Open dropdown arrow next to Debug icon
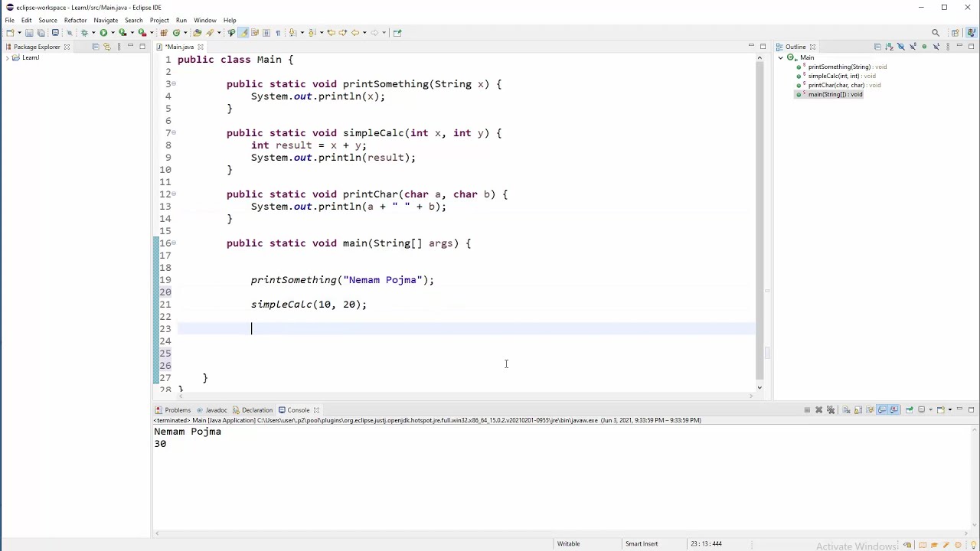The width and height of the screenshot is (980, 551). coord(93,32)
